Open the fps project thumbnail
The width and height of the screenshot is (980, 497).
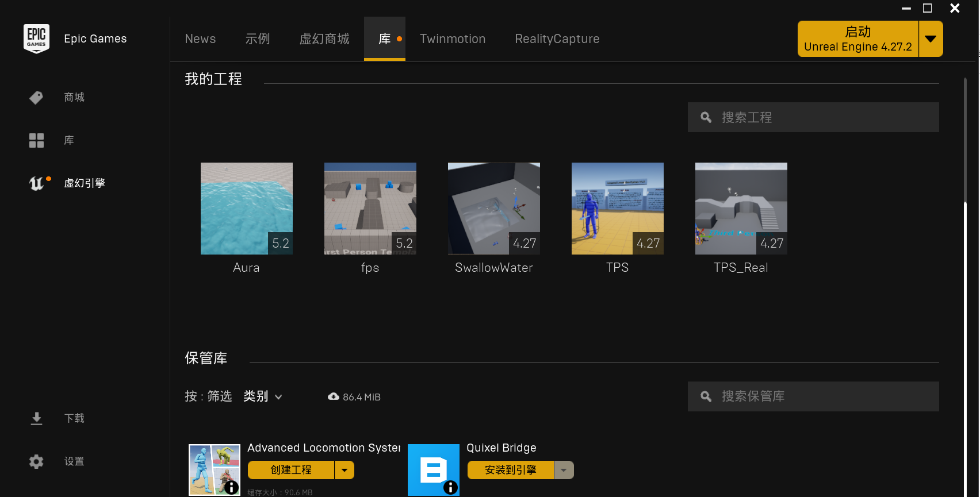click(370, 209)
